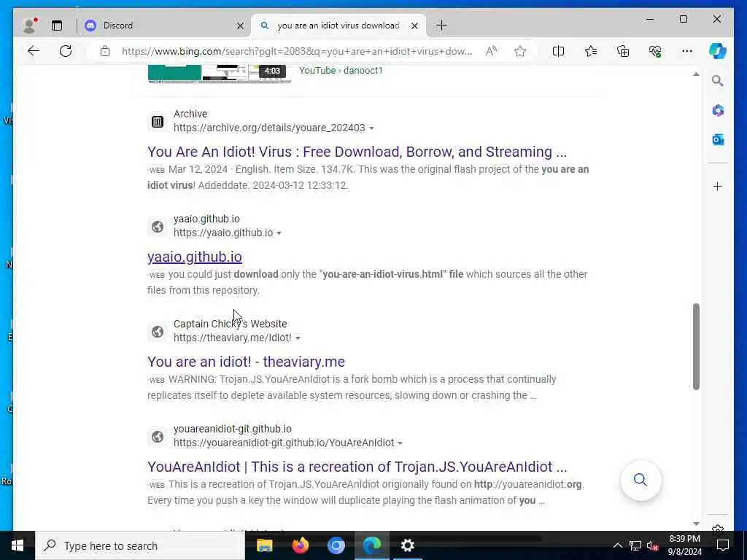This screenshot has height=560, width=747.
Task: Play the 4:03 video thumbnail
Action: pyautogui.click(x=220, y=74)
